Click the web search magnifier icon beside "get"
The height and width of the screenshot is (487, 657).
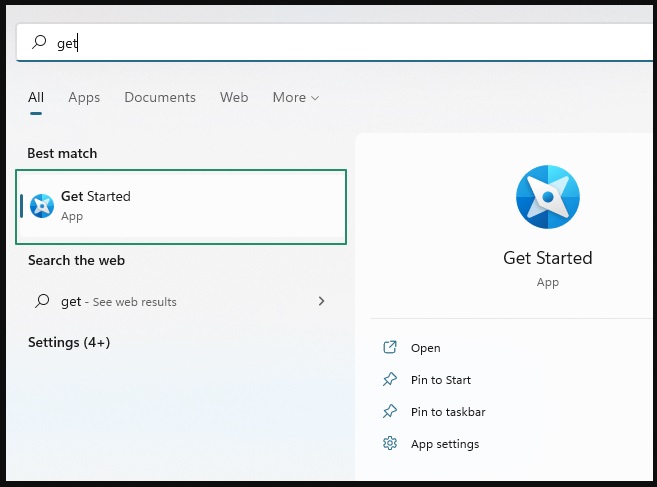tap(42, 301)
